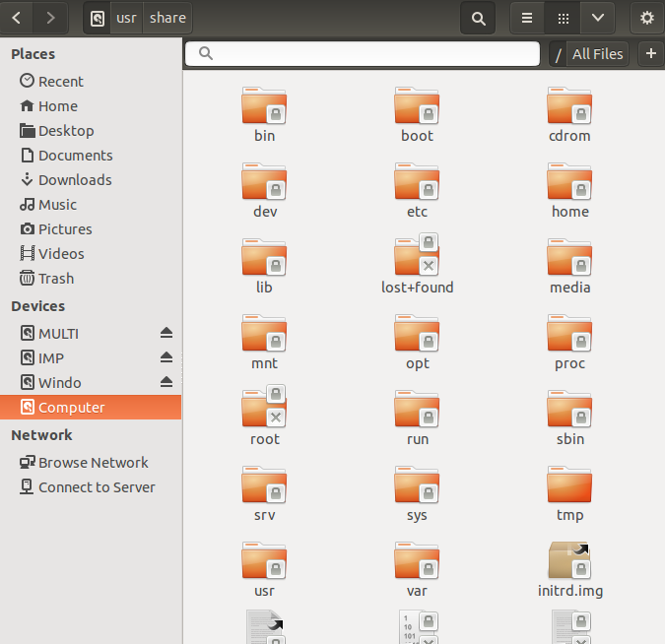This screenshot has height=644, width=665.
Task: Navigate to usr in the path bar
Action: coord(126,18)
